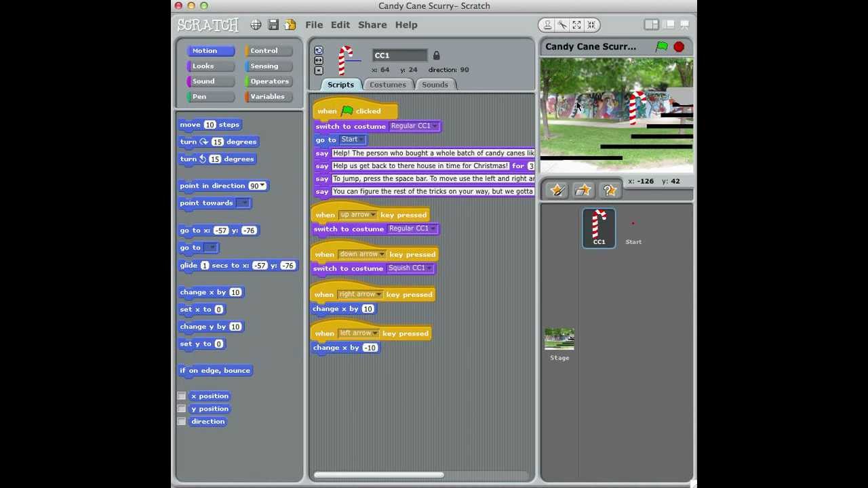
Task: Click the change x by -10 value
Action: 370,348
